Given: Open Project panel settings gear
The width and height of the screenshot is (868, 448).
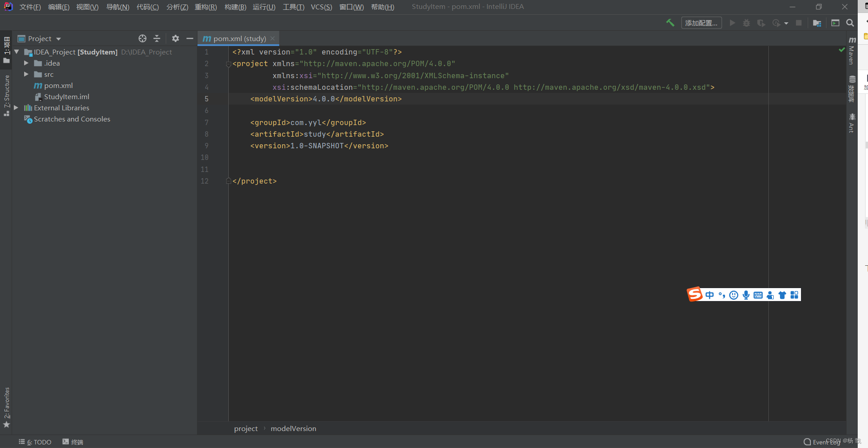Looking at the screenshot, I should 176,38.
